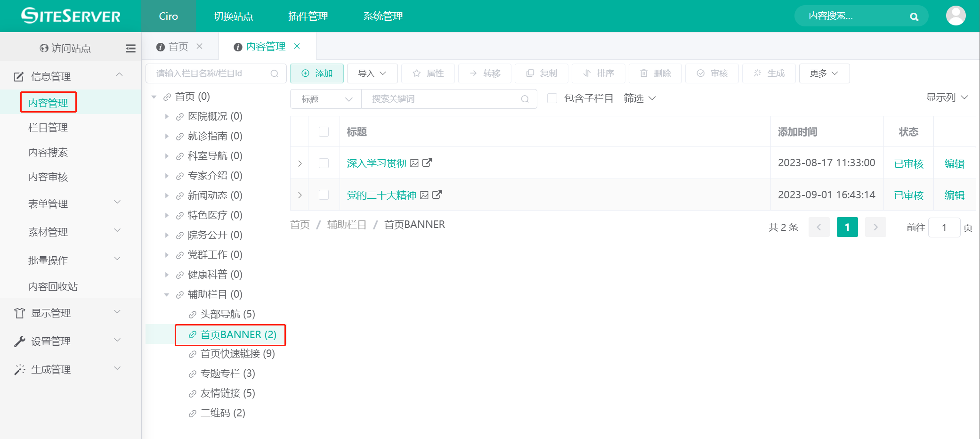This screenshot has height=439, width=980.
Task: Open the content search magnifier icon
Action: pos(914,16)
